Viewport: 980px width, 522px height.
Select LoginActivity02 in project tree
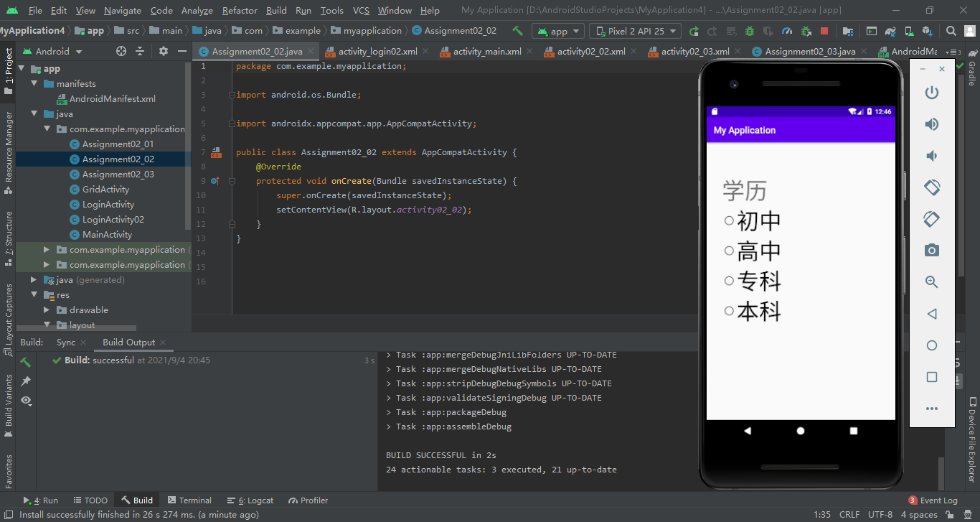click(113, 220)
